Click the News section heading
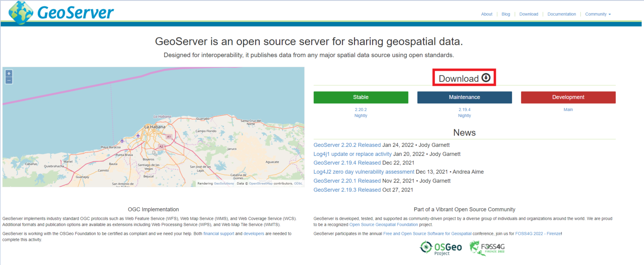 tap(464, 132)
